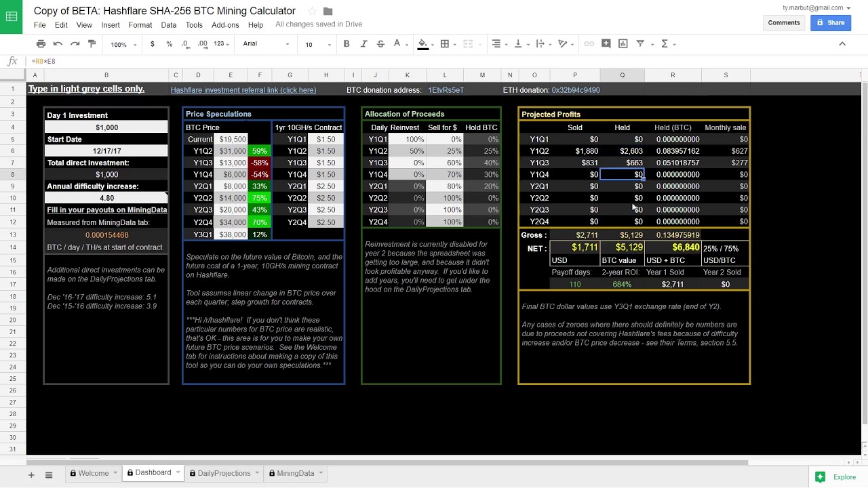The height and width of the screenshot is (488, 868).
Task: Open the account email dropdown
Action: click(816, 8)
